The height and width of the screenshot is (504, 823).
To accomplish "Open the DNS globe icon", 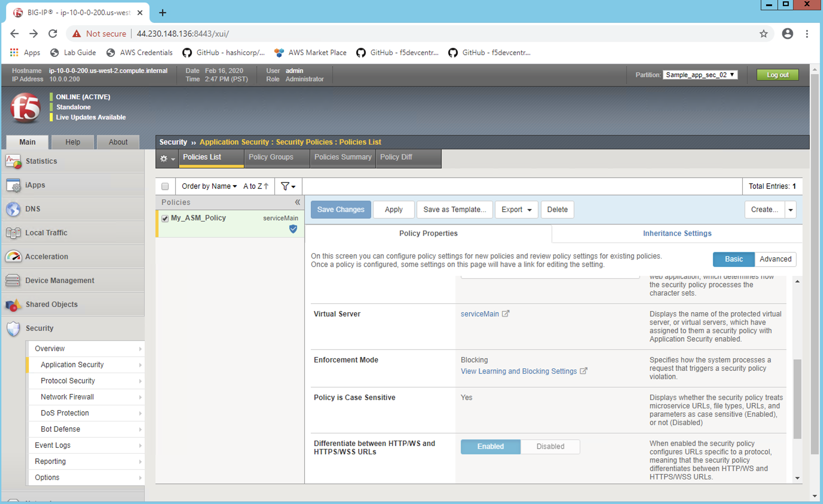I will click(13, 209).
